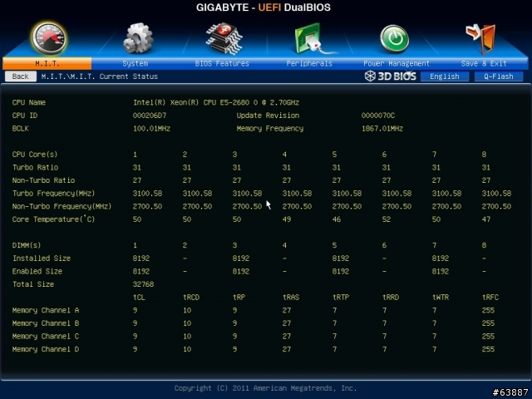Switch to the System tab
This screenshot has height=399, width=532.
(135, 63)
